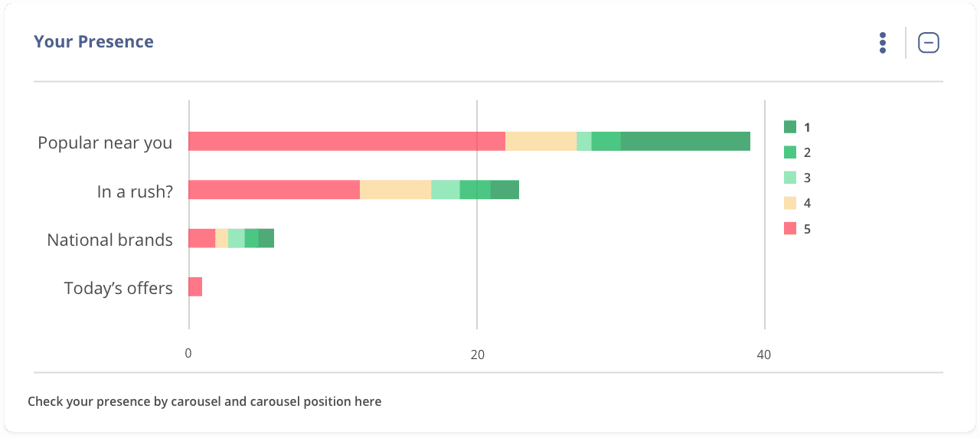980x438 pixels.
Task: Open the three-dot options menu
Action: (x=883, y=43)
